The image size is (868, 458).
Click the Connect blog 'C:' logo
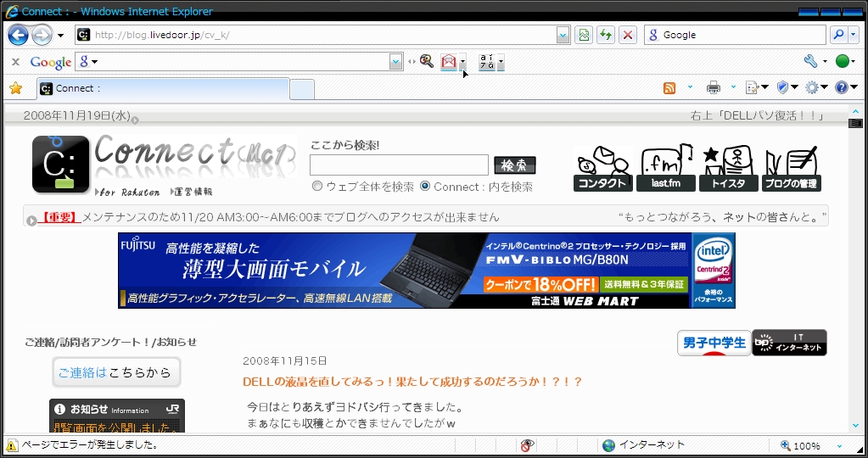point(60,165)
